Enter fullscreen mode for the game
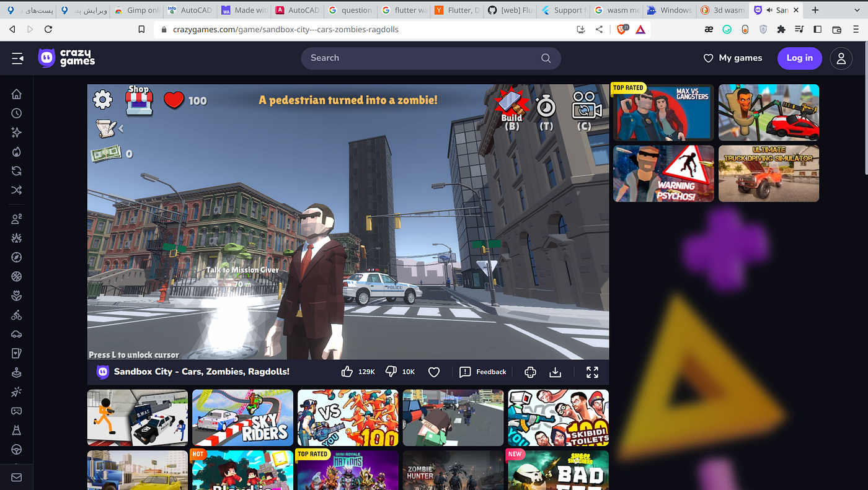 [x=592, y=372]
